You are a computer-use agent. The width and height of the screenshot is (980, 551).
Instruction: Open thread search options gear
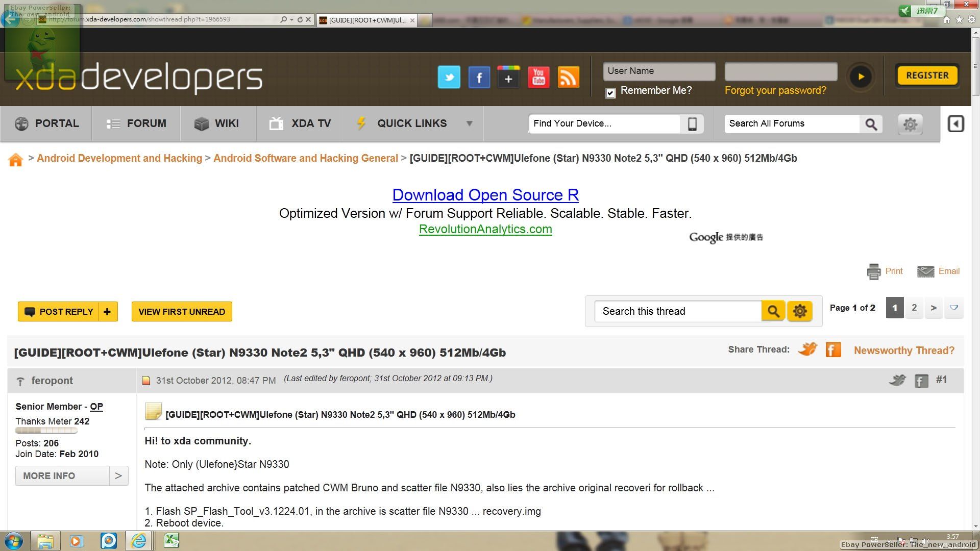[x=800, y=311]
